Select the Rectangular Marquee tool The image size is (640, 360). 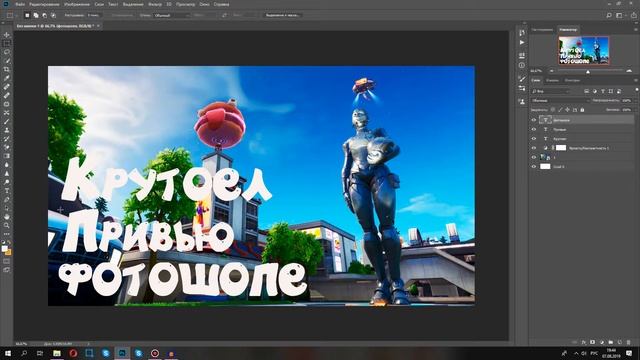click(7, 43)
